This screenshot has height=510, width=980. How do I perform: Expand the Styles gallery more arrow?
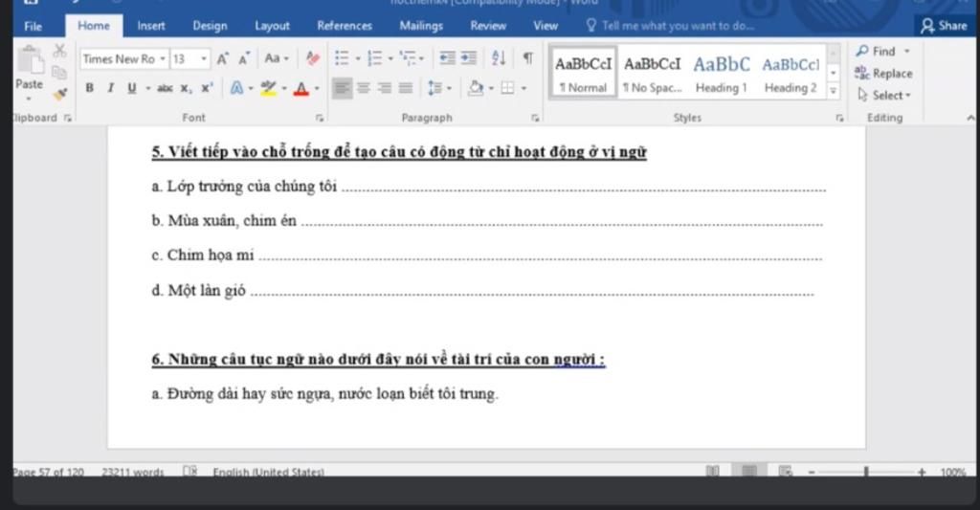coord(834,91)
